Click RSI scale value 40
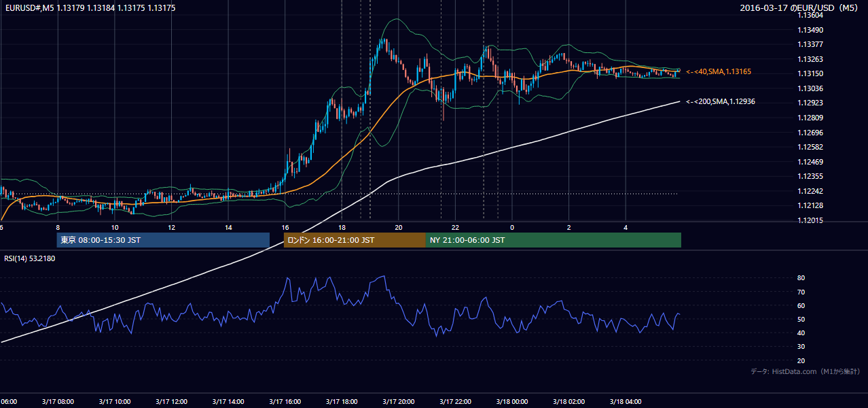 click(801, 333)
